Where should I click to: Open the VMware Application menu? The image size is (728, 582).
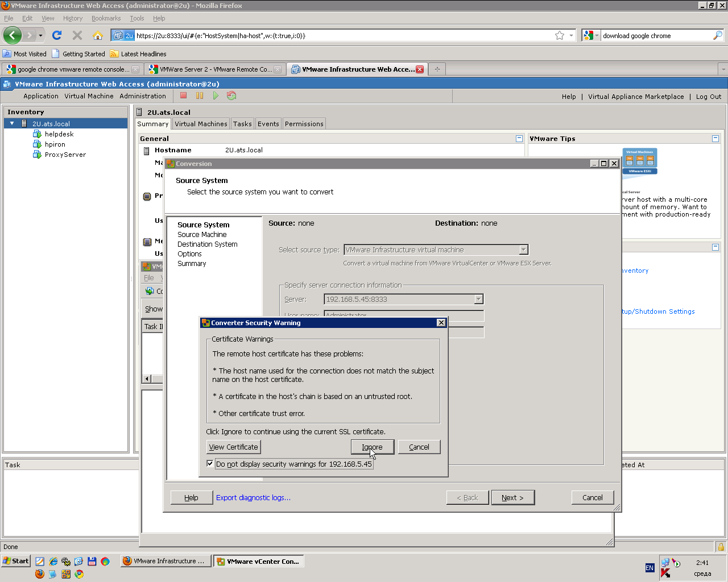pos(41,96)
